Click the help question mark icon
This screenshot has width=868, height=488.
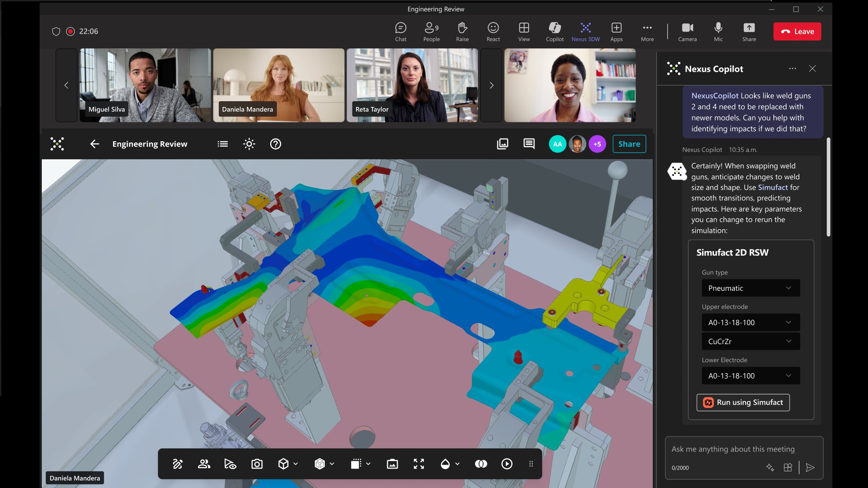[x=276, y=144]
